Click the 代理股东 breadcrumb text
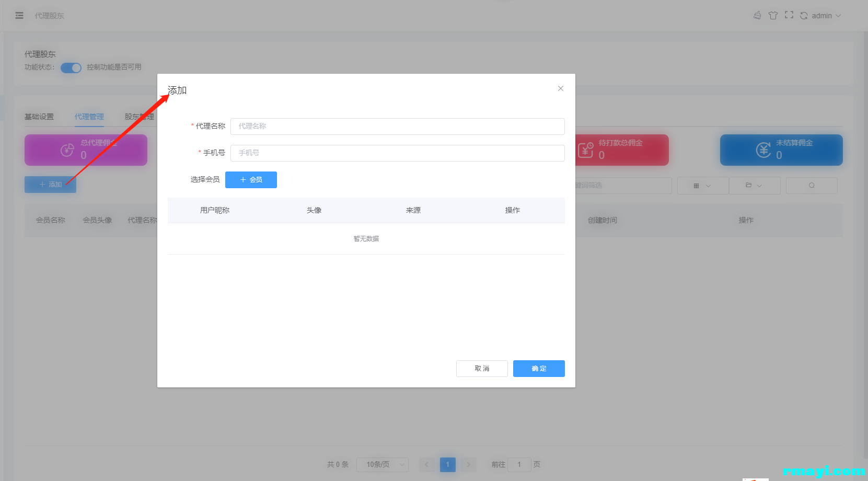Viewport: 868px width, 481px height. tap(50, 16)
